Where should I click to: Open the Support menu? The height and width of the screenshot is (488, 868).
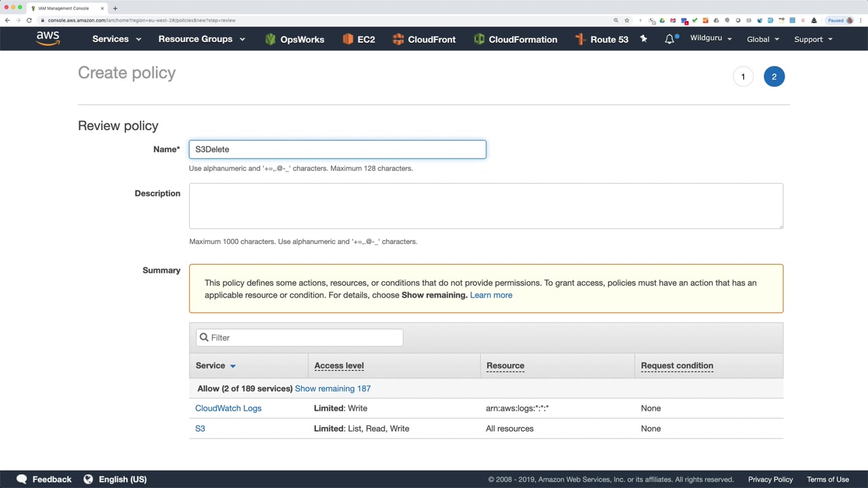[813, 39]
